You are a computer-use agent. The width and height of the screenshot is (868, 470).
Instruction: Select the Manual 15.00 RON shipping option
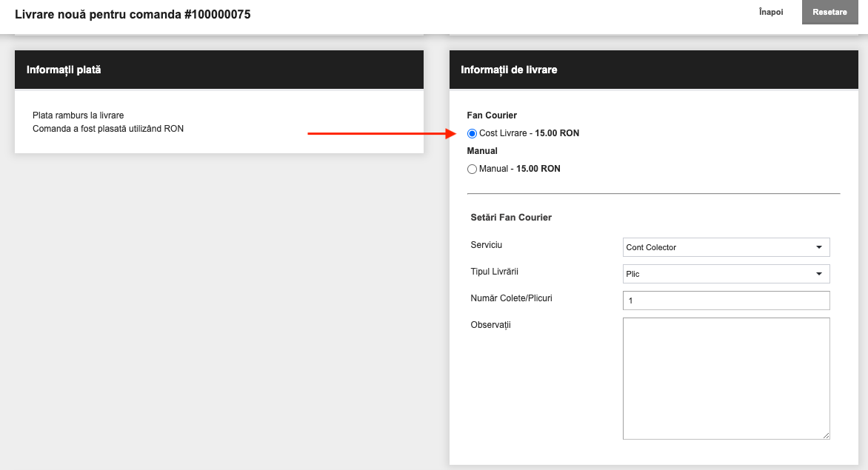coord(472,169)
